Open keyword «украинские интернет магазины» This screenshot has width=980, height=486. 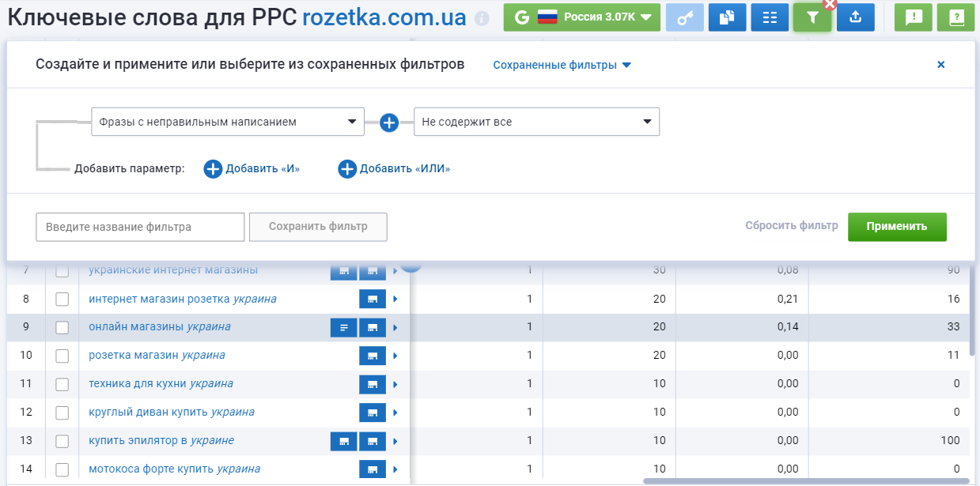point(173,269)
